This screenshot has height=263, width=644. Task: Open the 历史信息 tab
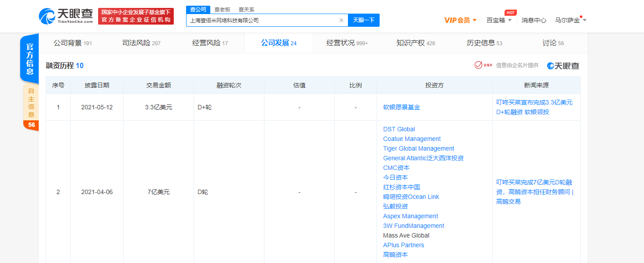click(x=484, y=43)
